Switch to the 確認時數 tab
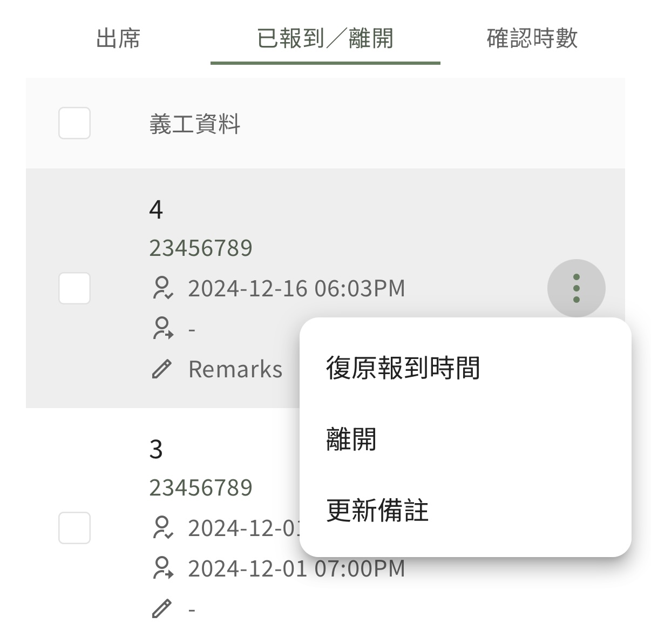Screen dimensions: 651x644 [x=532, y=38]
